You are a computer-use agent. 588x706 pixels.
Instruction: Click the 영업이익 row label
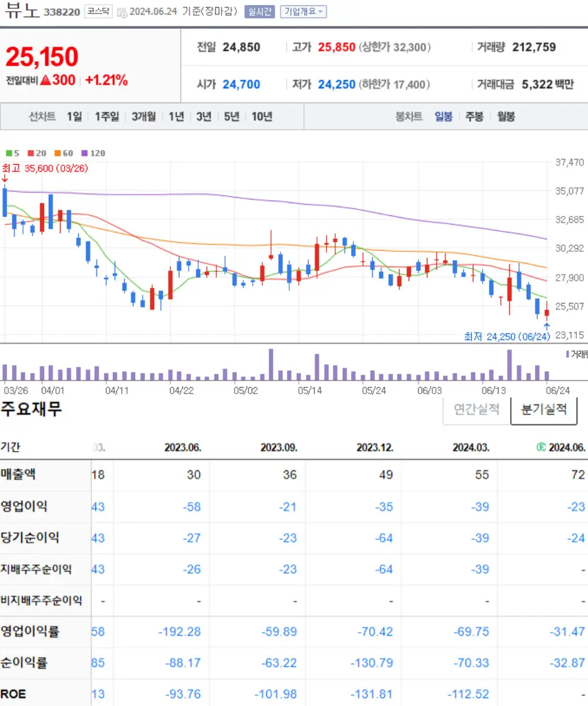tap(24, 505)
